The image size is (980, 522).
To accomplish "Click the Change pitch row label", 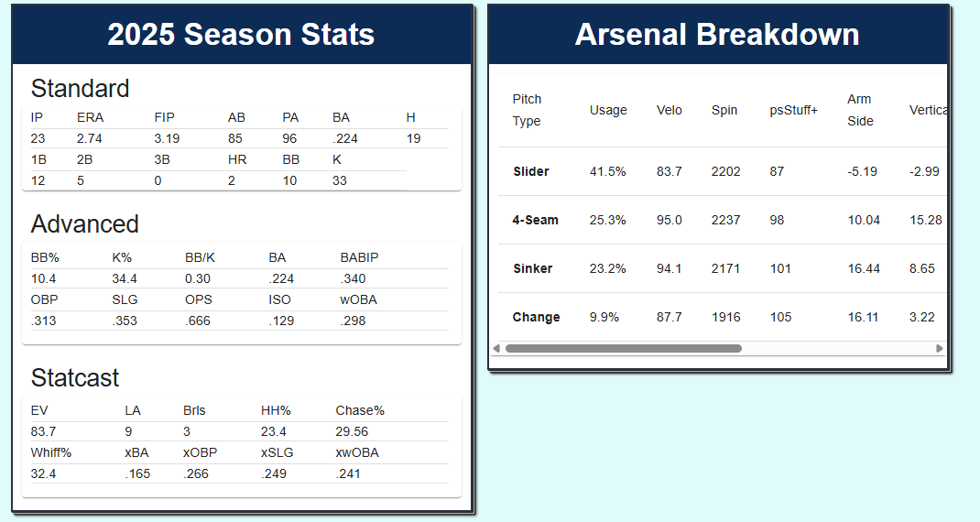I will [x=536, y=318].
